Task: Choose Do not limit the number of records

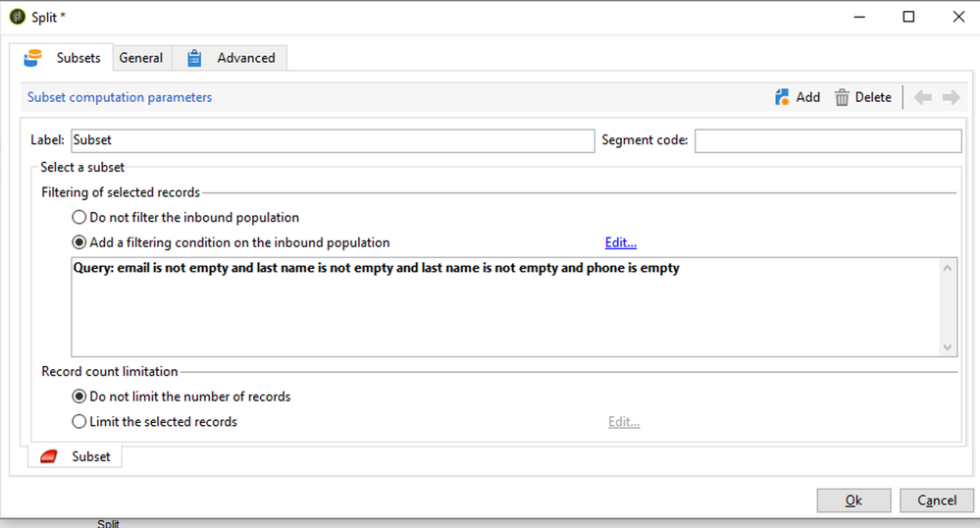Action: pos(79,397)
